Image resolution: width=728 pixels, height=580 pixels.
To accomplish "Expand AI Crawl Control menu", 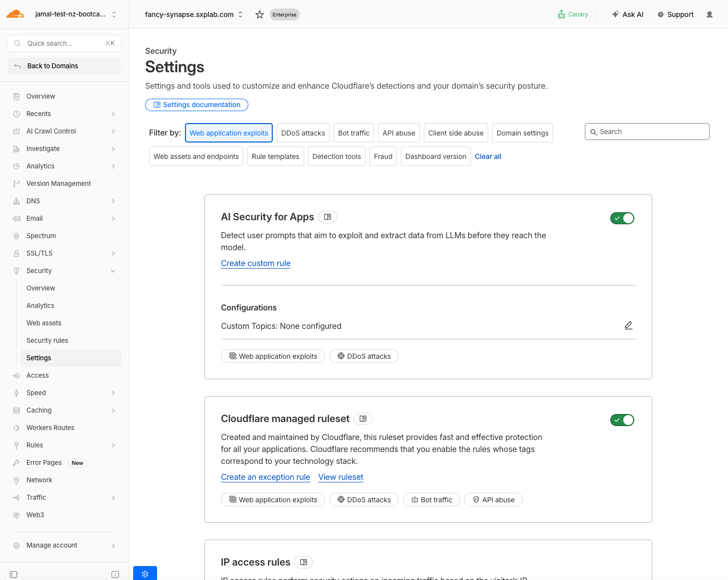I will coord(113,132).
